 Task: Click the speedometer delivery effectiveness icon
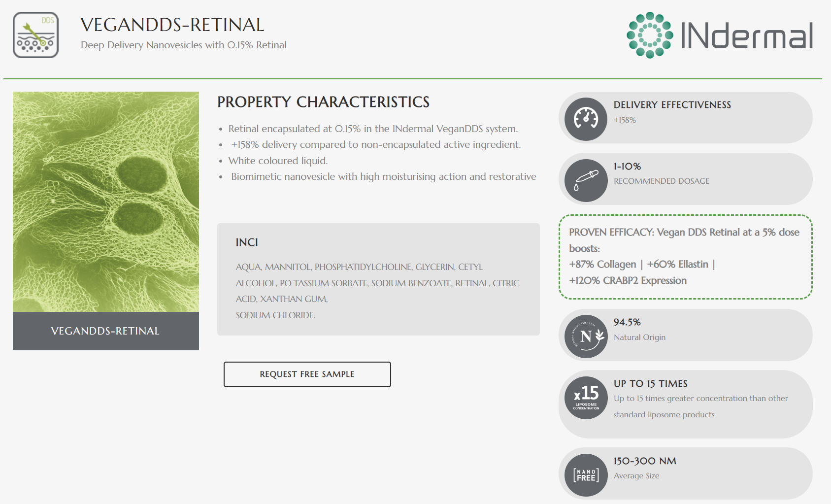[x=586, y=119]
